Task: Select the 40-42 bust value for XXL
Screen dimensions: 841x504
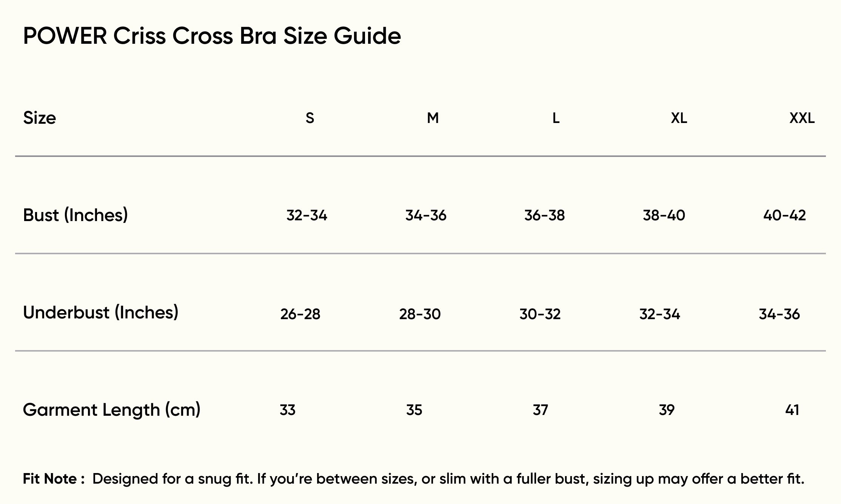Action: tap(784, 215)
